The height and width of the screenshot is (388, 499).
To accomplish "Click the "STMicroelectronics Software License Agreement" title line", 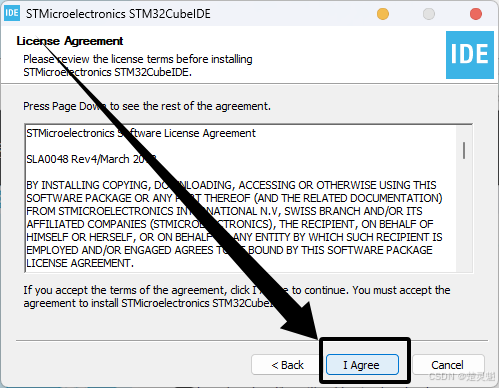I will [x=141, y=133].
